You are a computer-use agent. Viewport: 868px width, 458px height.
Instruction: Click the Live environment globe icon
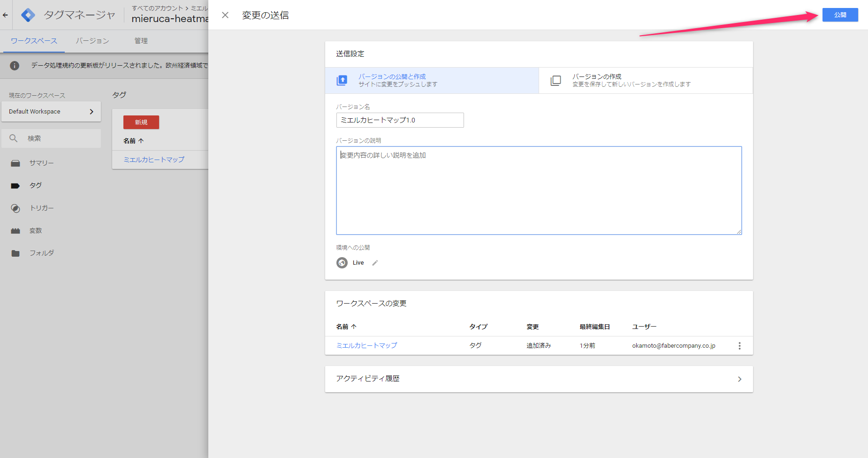click(342, 263)
